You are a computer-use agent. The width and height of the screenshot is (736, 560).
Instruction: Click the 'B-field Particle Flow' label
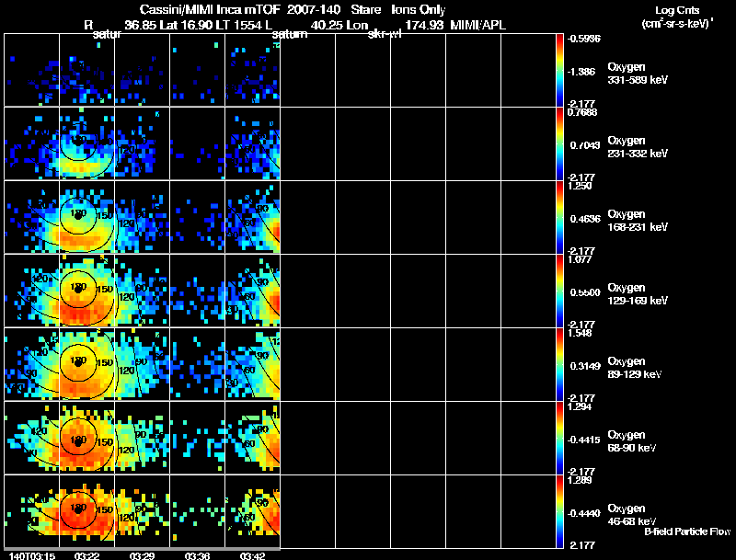pyautogui.click(x=687, y=531)
